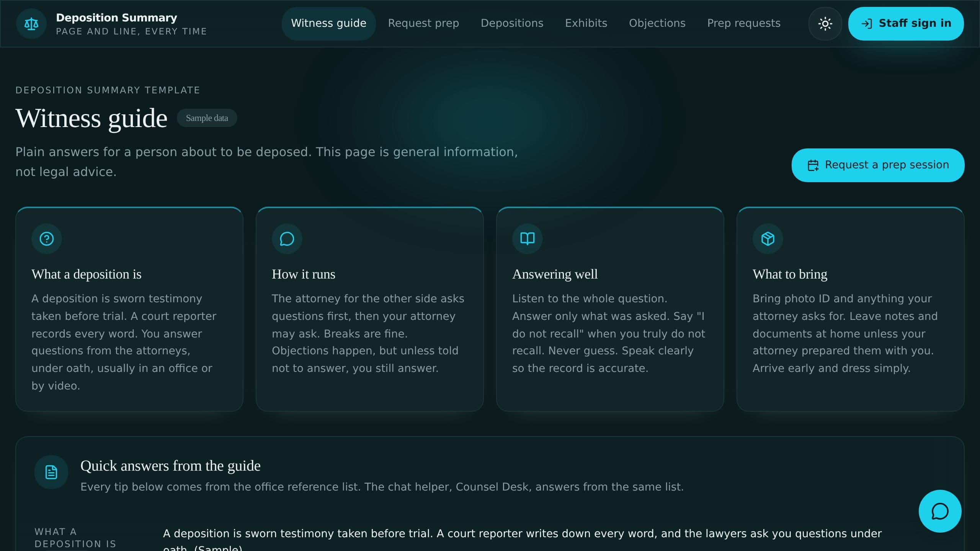Click the 'PAGE AND LINE, EVERY TIME' tagline

coord(131,31)
